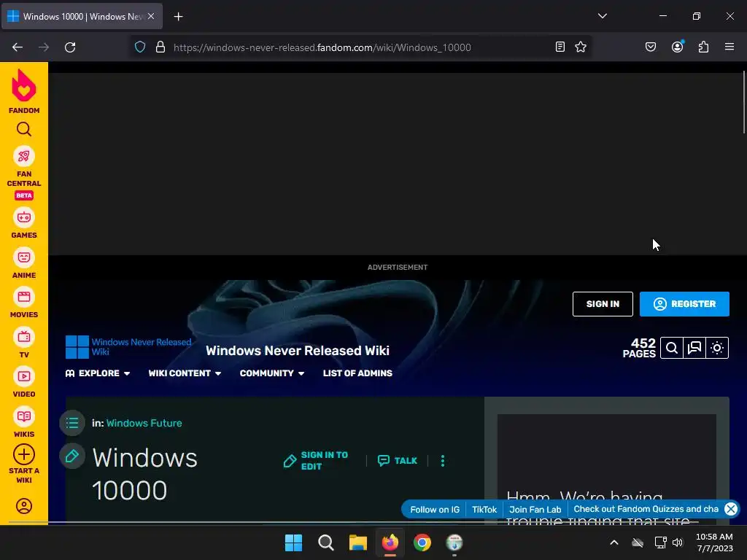Click the wiki search magnifier icon
The width and height of the screenshot is (747, 560).
pos(672,348)
